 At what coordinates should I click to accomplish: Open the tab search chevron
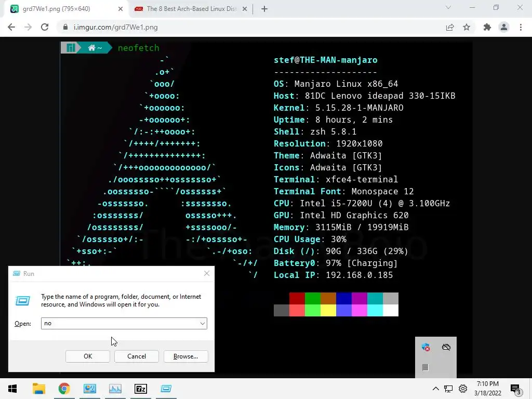(448, 7)
